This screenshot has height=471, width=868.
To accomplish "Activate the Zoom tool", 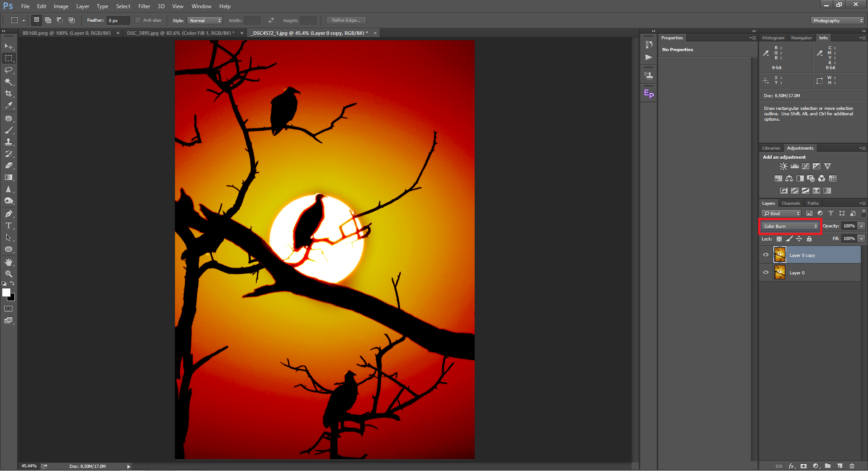I will pyautogui.click(x=9, y=274).
